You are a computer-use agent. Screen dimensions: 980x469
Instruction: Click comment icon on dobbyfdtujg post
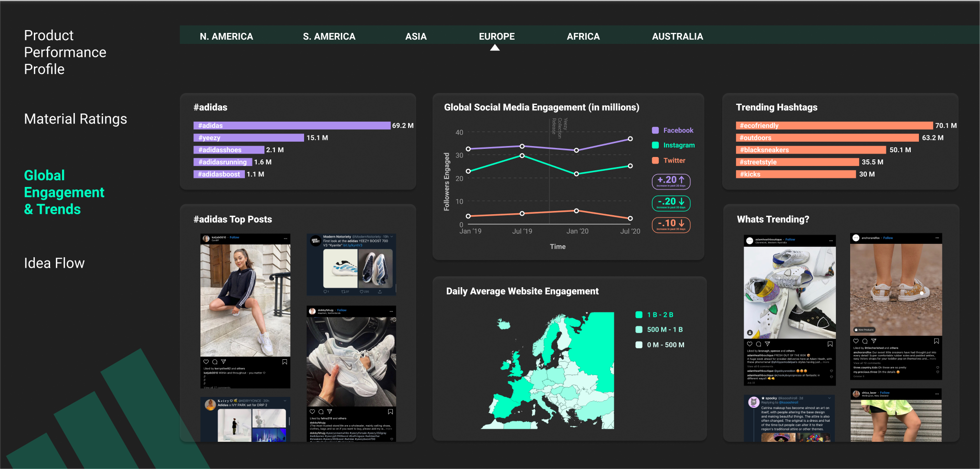point(321,411)
